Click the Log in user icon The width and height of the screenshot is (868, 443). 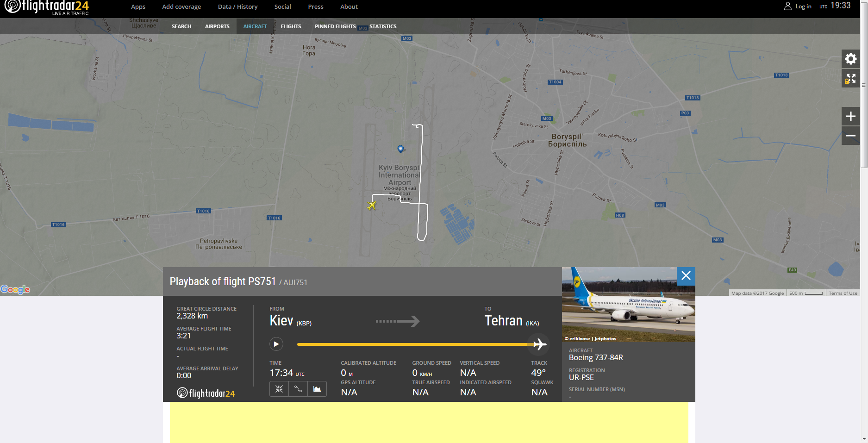point(787,6)
